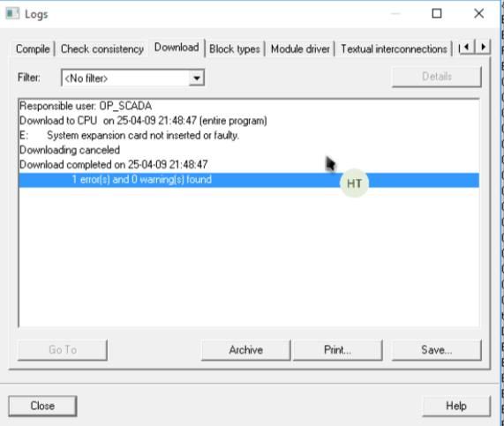This screenshot has width=504, height=426.
Task: Select the Download tab
Action: pos(177,48)
